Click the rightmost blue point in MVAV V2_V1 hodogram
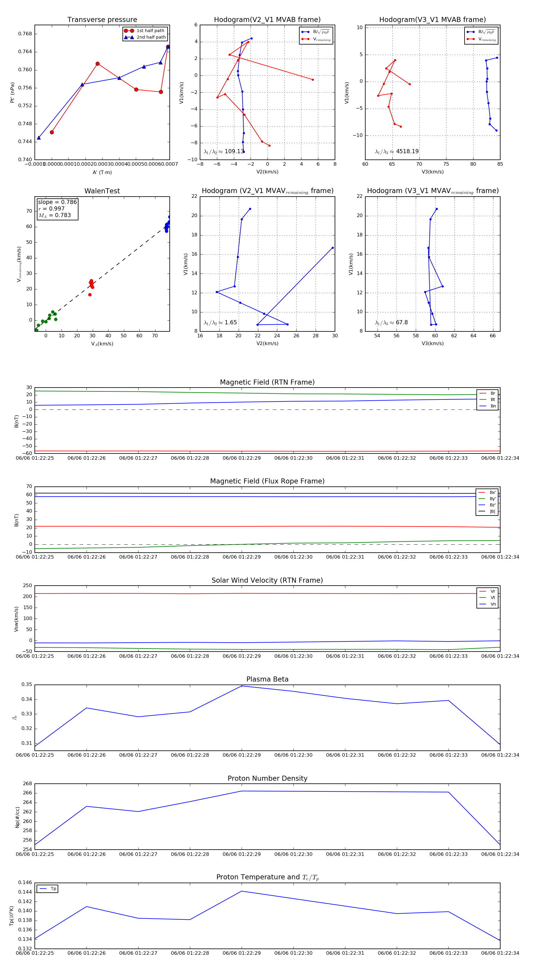The image size is (535, 980). (x=332, y=248)
